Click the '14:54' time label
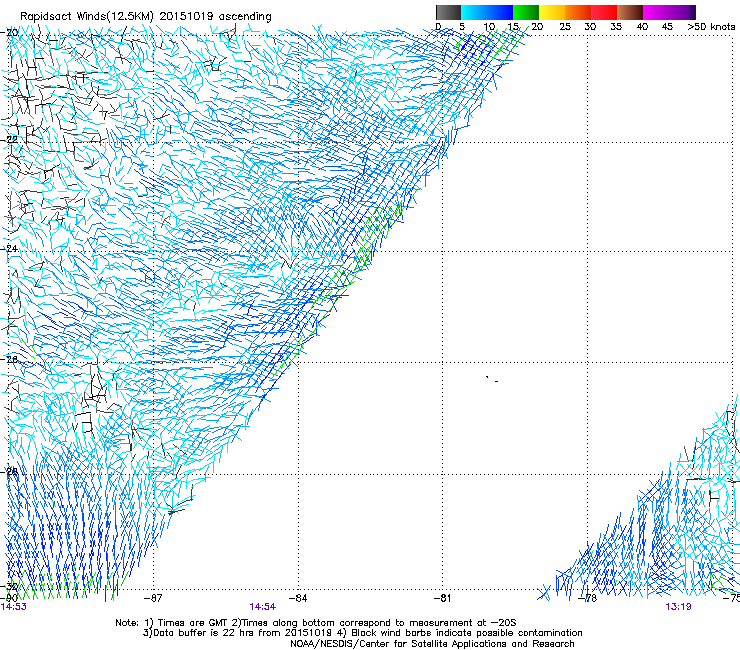This screenshot has height=650, width=740. coord(263,607)
